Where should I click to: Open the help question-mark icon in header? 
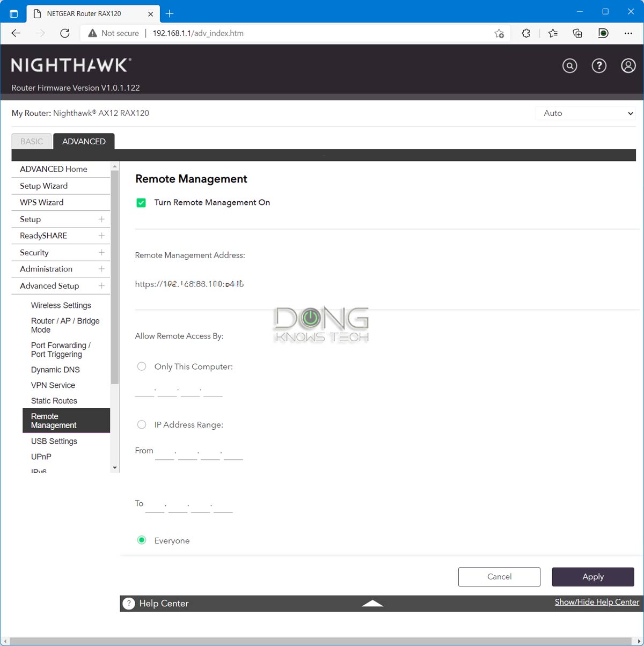(599, 65)
